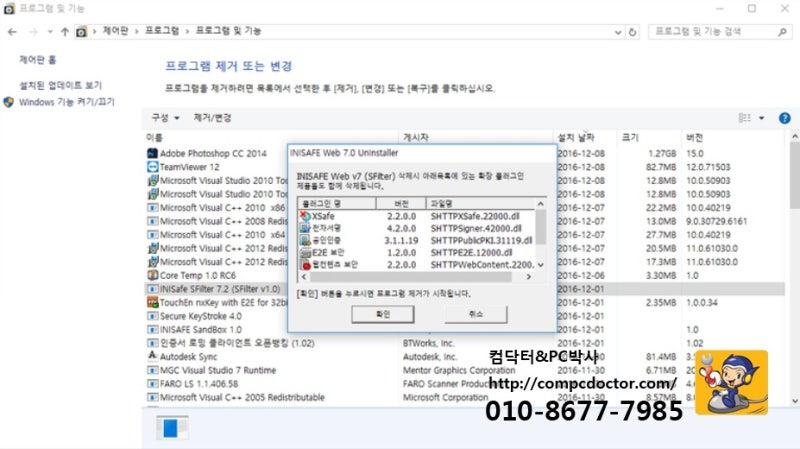Click 프로그램 in the breadcrumb path
The image size is (800, 449).
click(162, 31)
